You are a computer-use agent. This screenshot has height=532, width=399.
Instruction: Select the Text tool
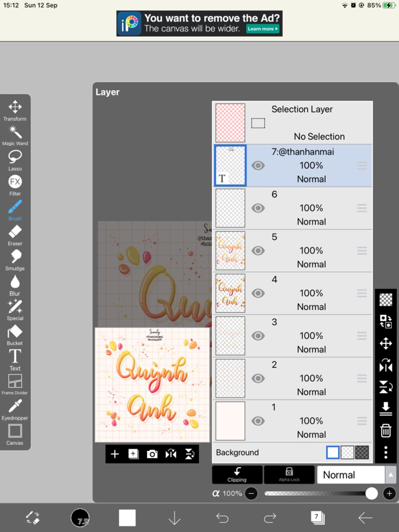tap(15, 360)
